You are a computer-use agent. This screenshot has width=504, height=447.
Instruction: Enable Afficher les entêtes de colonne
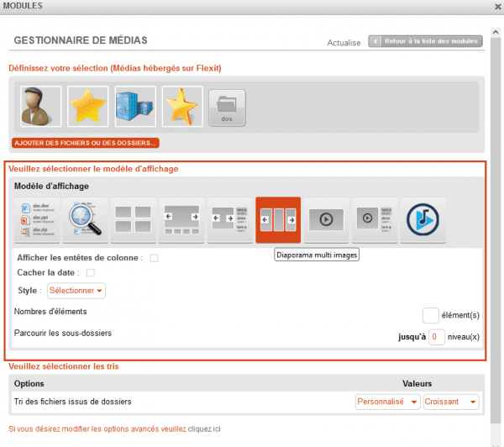154,258
